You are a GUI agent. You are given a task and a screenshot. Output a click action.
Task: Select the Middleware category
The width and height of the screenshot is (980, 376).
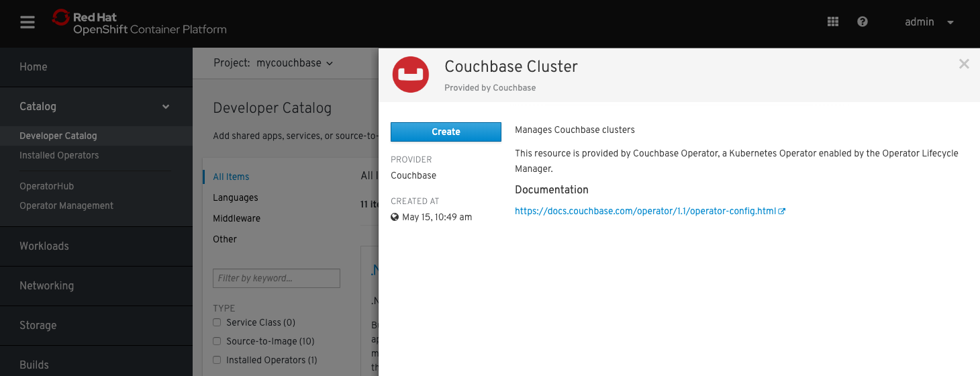[x=236, y=218]
